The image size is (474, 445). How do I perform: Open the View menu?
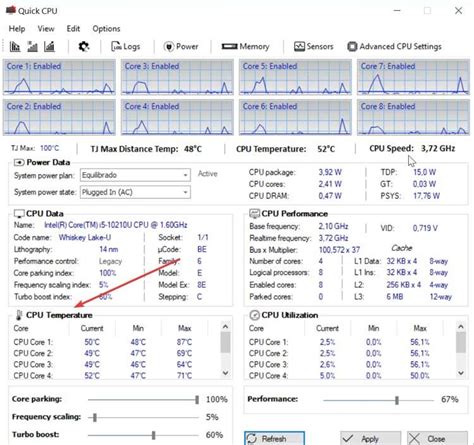46,29
